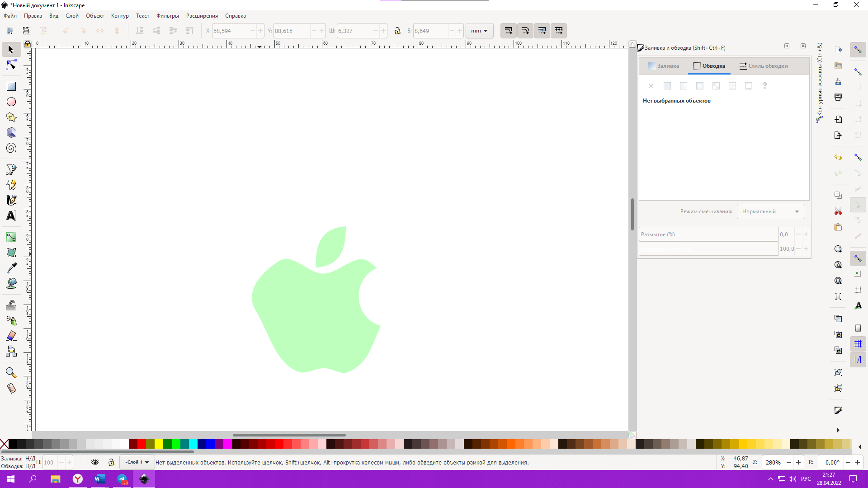Increase the zoom percentage with plus
The height and width of the screenshot is (488, 868).
(798, 462)
